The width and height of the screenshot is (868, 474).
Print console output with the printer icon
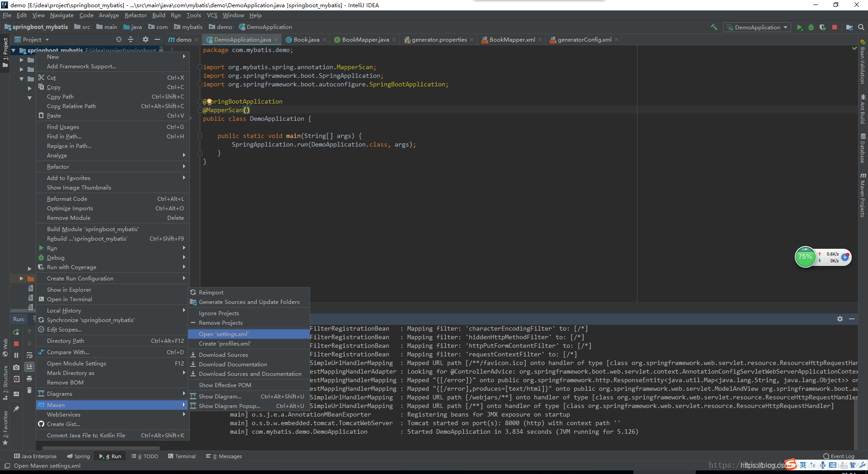pos(29,379)
